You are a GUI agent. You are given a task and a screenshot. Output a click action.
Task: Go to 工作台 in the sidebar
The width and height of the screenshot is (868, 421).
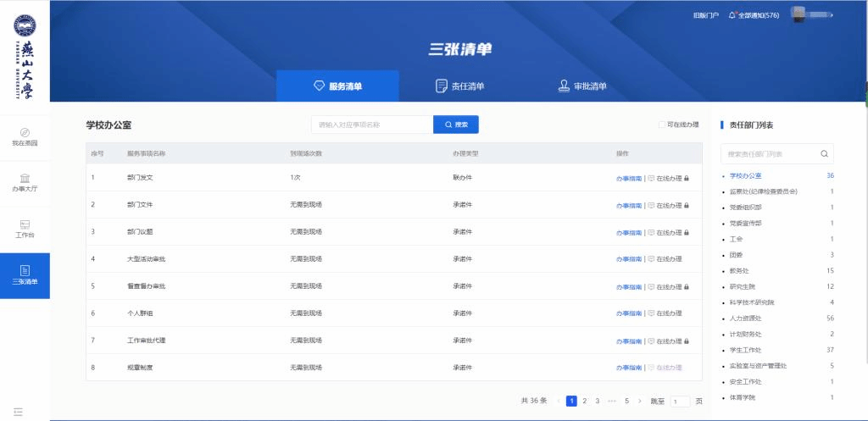[x=25, y=229]
